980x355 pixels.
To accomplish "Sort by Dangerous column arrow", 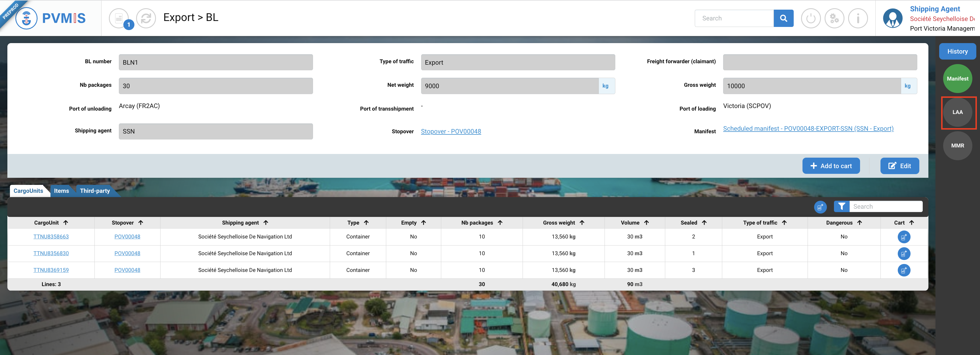I will pyautogui.click(x=859, y=223).
